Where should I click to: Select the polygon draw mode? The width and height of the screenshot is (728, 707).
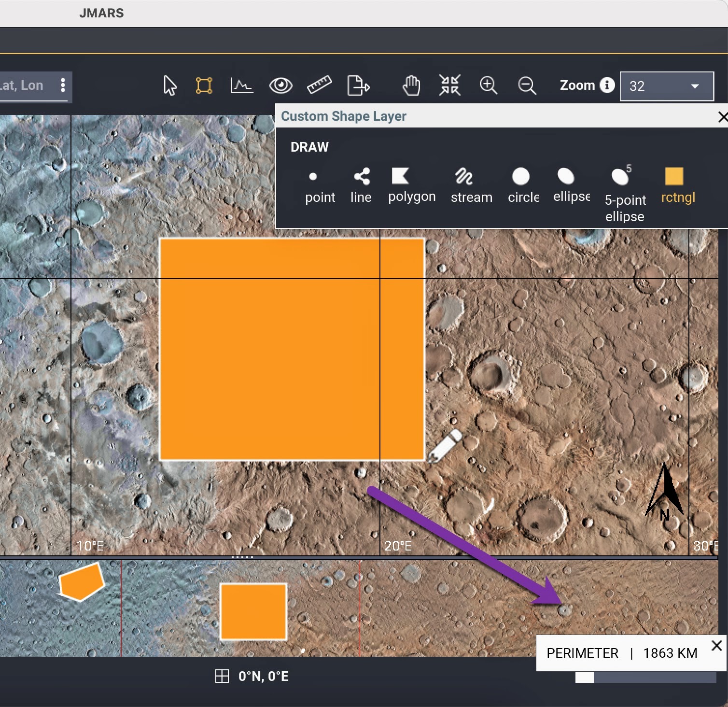411,185
